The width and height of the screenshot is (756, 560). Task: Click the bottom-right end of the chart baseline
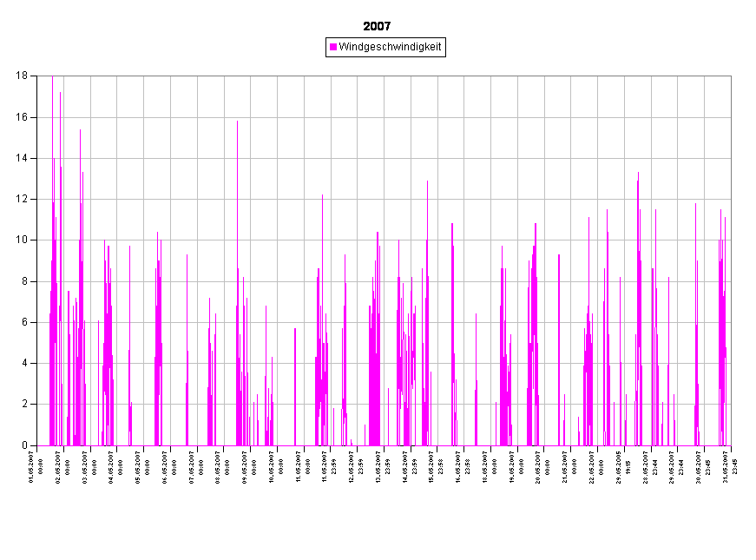pyautogui.click(x=730, y=445)
